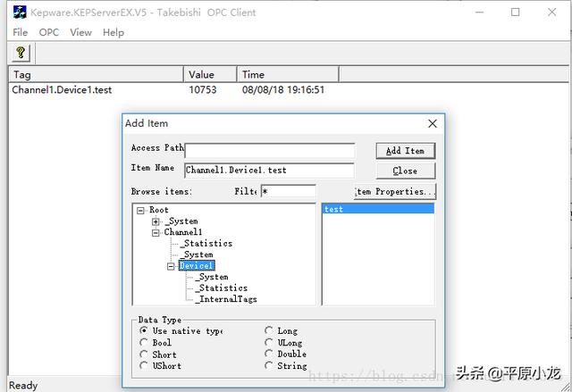The image size is (572, 392).
Task: Minimize the OPC Client window
Action: (x=479, y=13)
